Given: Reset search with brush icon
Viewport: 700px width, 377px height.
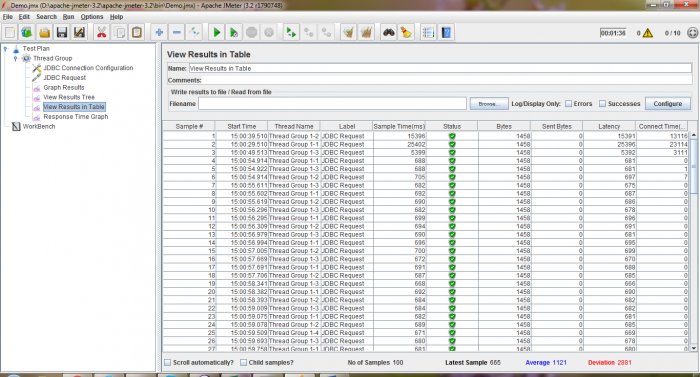Looking at the screenshot, I should 406,33.
